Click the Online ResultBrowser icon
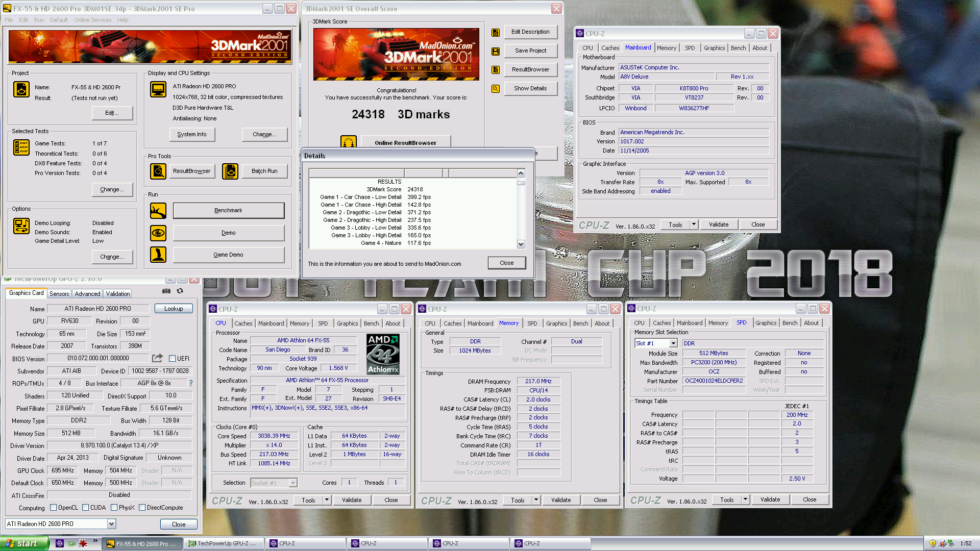The image size is (980, 551). pyautogui.click(x=349, y=142)
